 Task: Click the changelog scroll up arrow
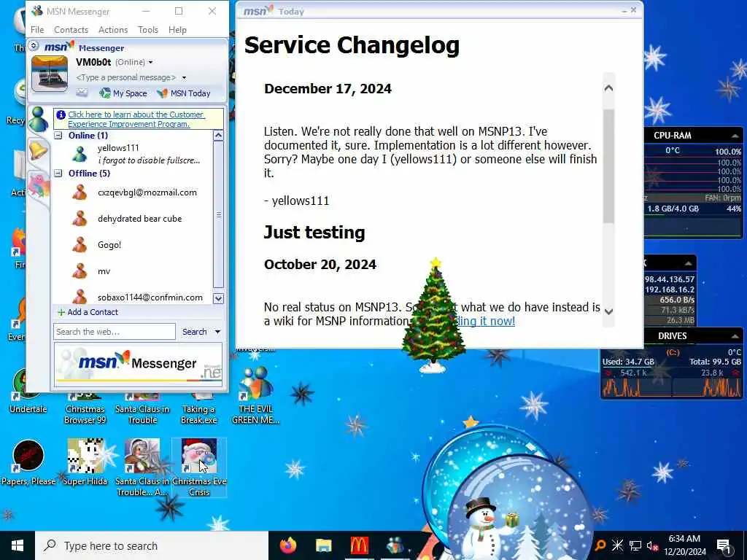(608, 88)
